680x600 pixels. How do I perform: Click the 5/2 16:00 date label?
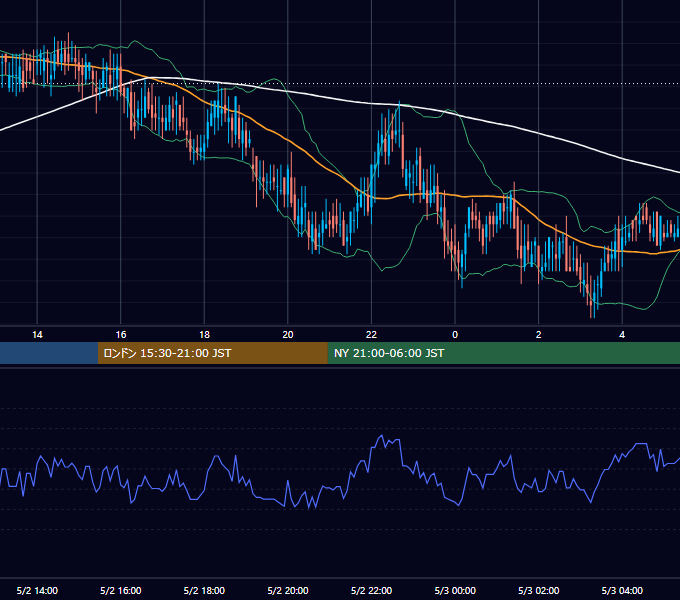[121, 590]
